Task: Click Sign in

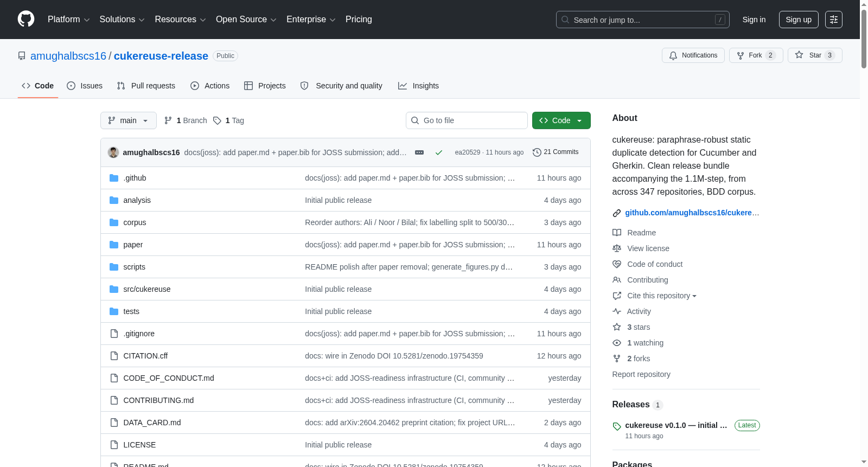Action: (754, 20)
